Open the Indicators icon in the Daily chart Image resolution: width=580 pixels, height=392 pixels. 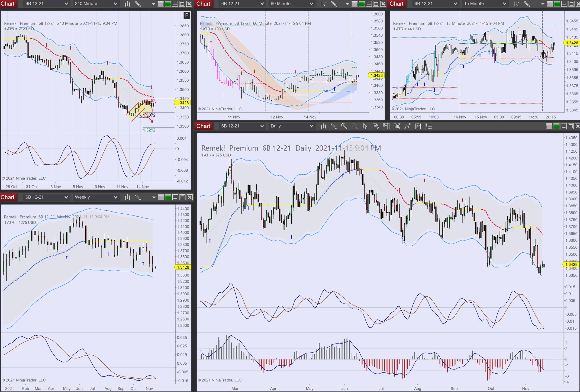pos(407,126)
